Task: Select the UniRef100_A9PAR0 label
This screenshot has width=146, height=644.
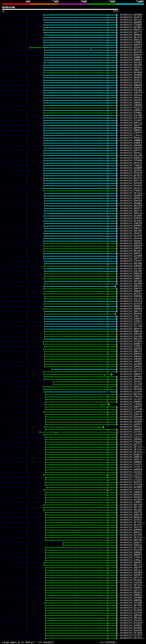Action: click(131, 359)
